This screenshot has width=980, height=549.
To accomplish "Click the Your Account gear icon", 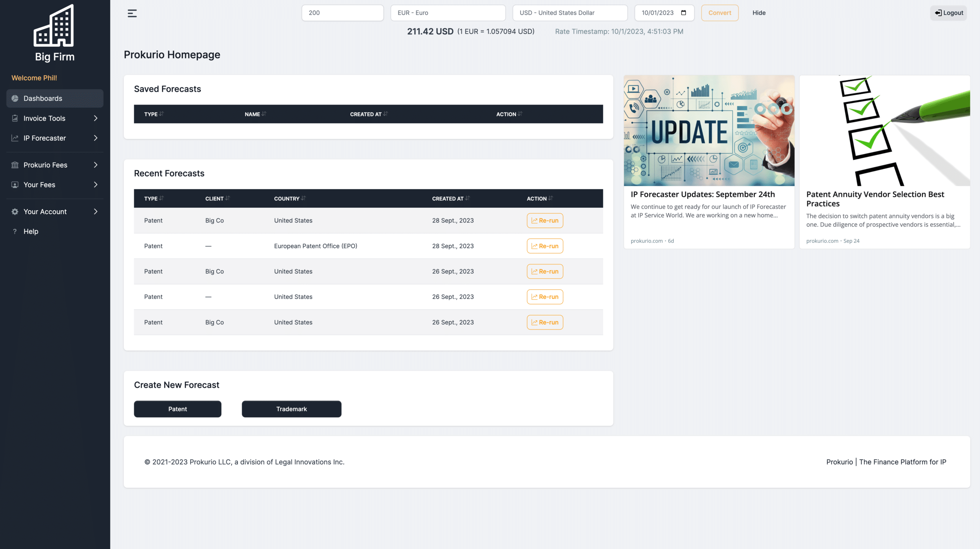I will coord(15,211).
